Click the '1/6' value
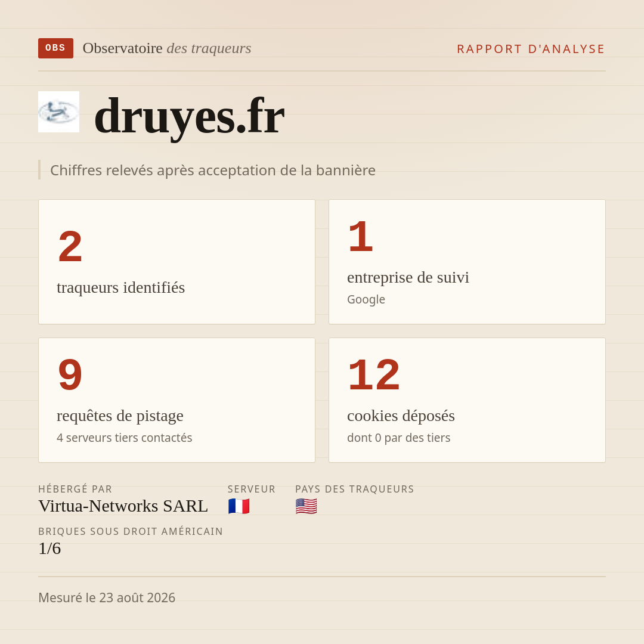644x644 pixels. (49, 549)
